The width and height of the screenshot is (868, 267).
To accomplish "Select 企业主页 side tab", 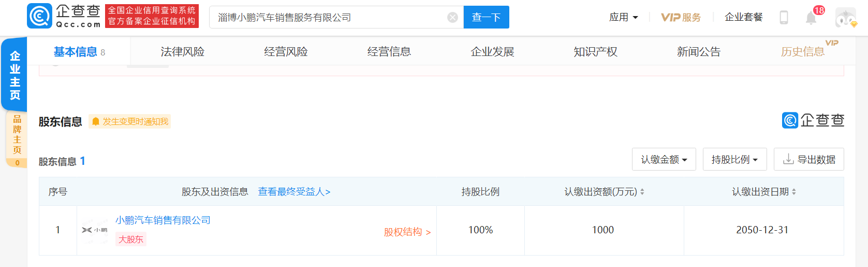I will click(x=14, y=75).
